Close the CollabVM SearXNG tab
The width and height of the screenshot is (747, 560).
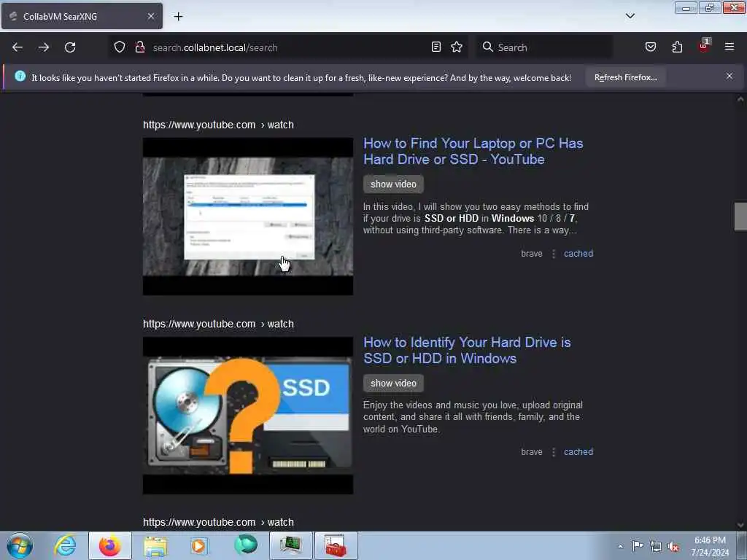coord(151,16)
